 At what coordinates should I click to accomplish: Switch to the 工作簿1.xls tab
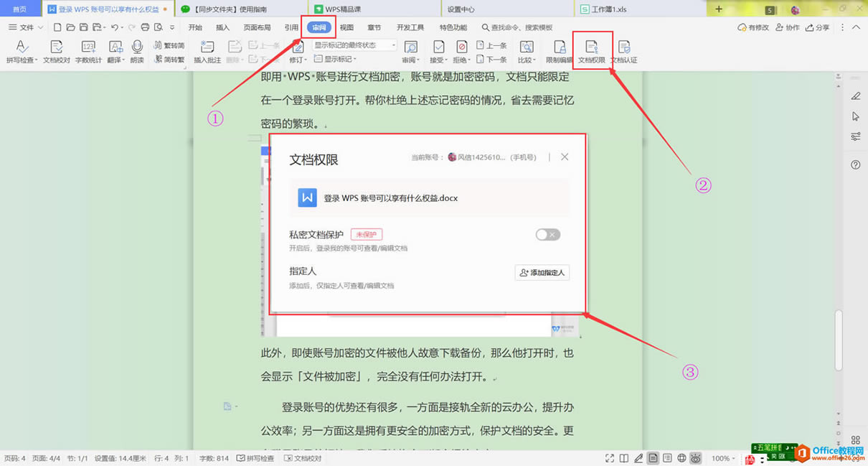pyautogui.click(x=641, y=9)
